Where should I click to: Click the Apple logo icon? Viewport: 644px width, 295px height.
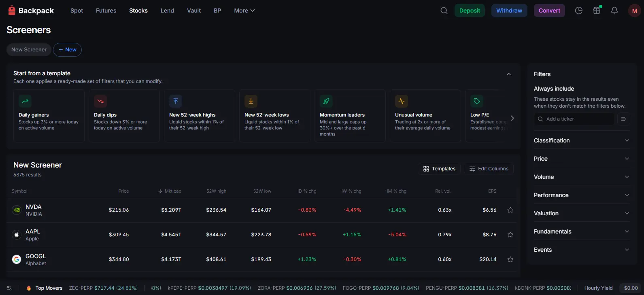click(17, 235)
